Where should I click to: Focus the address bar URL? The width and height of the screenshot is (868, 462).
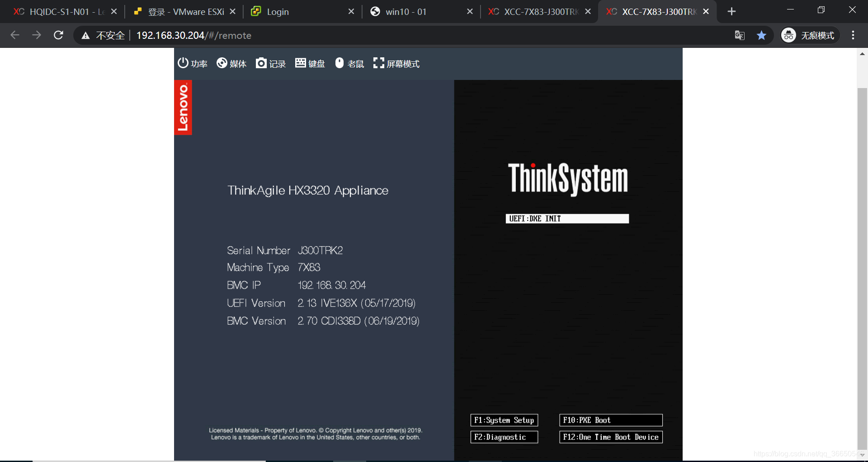[x=194, y=35]
